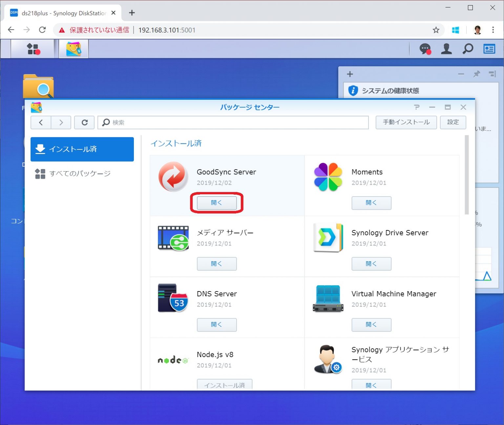
Task: Open Chrome profile avatar
Action: (x=478, y=30)
